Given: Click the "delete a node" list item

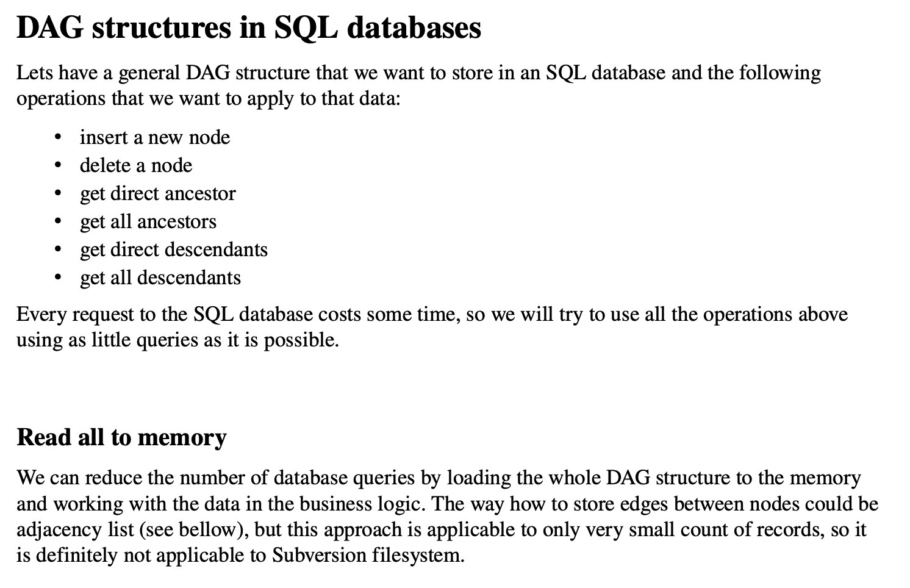Looking at the screenshot, I should point(136,165).
